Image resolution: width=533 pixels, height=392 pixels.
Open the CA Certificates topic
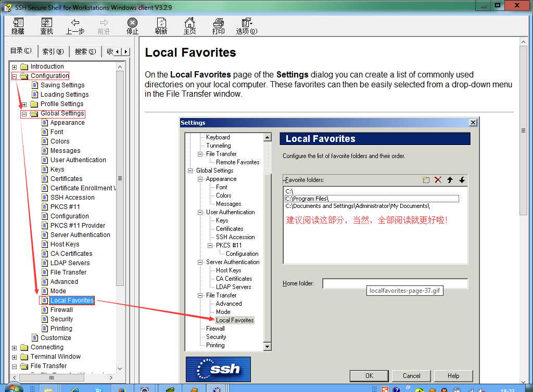(71, 254)
